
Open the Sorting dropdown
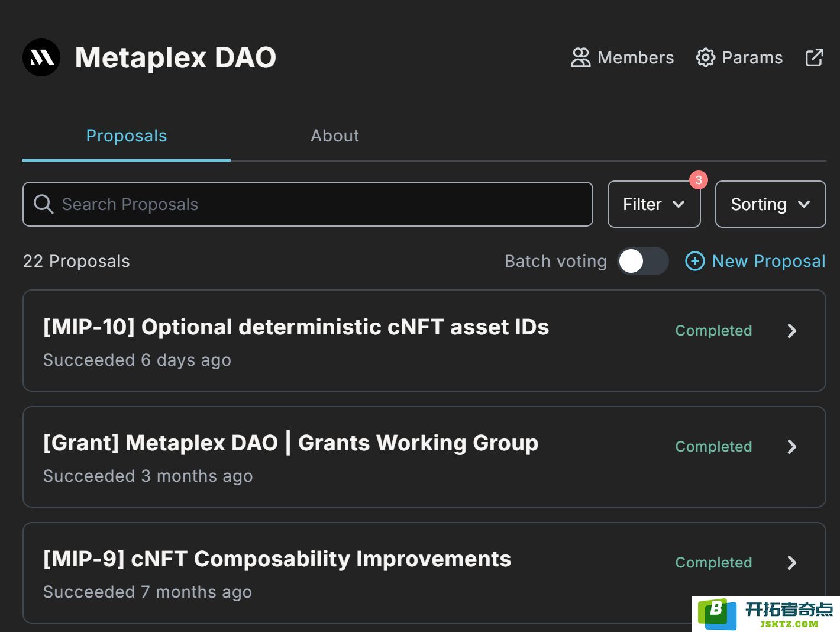point(771,204)
